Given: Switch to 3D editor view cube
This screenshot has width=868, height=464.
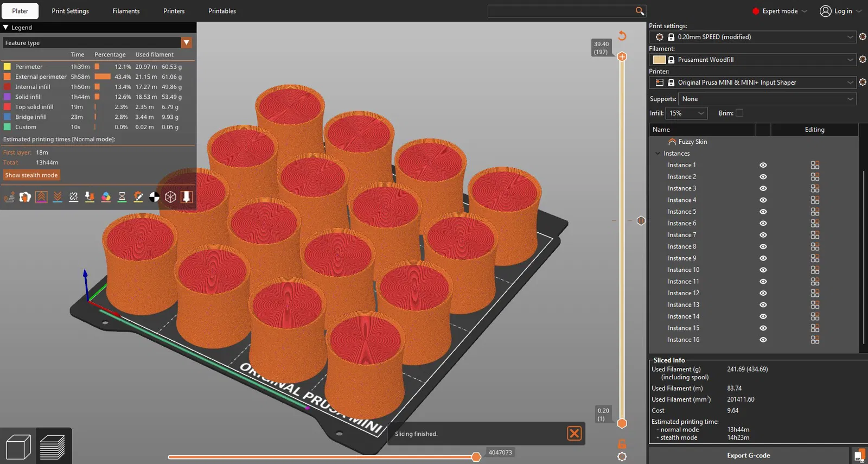Looking at the screenshot, I should [18, 448].
